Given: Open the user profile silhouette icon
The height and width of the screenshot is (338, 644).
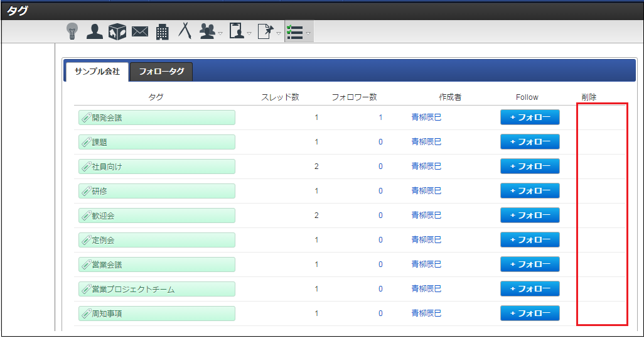Looking at the screenshot, I should point(95,31).
